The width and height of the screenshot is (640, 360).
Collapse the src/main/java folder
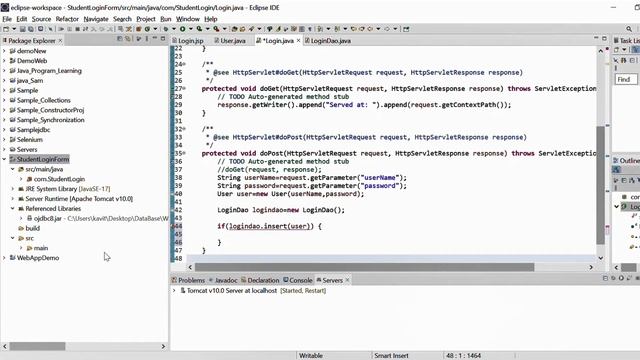[13, 169]
